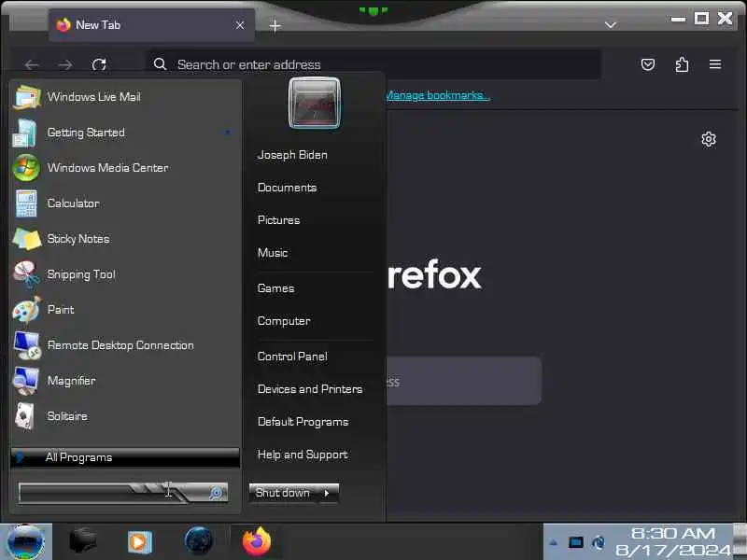Open Documents from Start menu
The height and width of the screenshot is (560, 747).
click(x=287, y=188)
